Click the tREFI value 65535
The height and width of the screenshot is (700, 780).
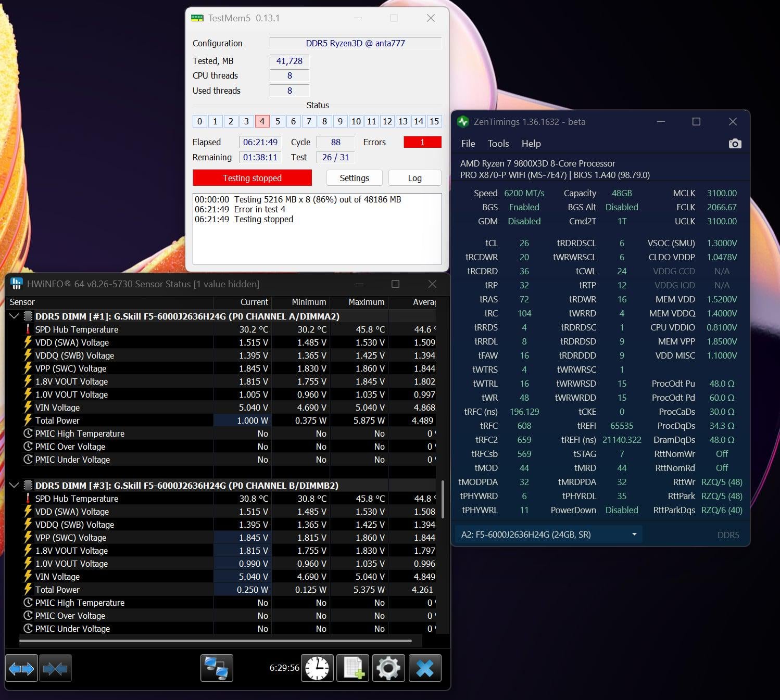coord(622,426)
